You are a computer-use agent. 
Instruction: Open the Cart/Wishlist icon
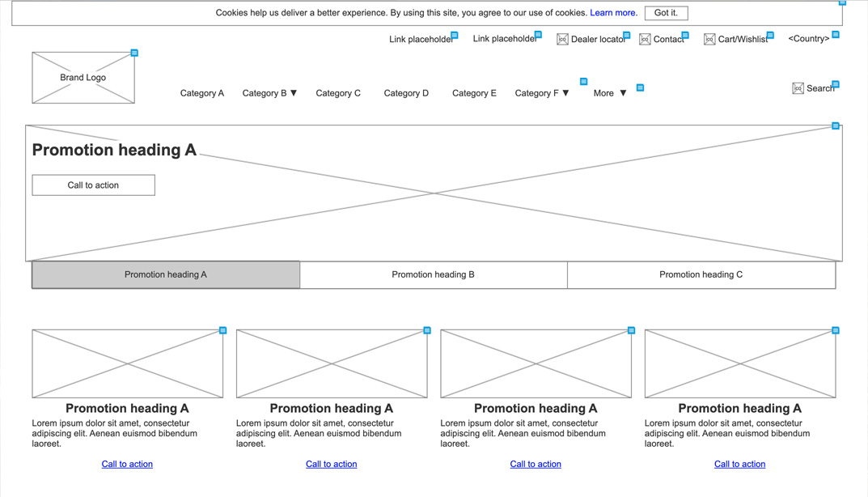(x=709, y=40)
